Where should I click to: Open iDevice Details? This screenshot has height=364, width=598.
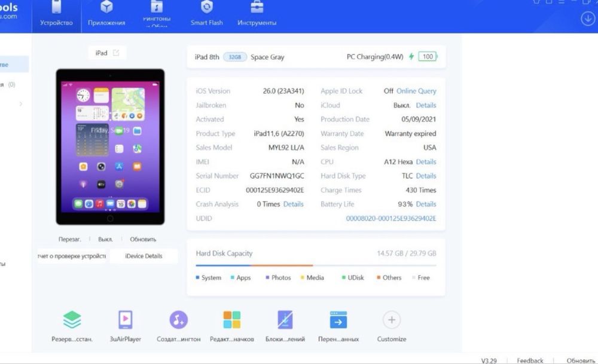coord(144,256)
